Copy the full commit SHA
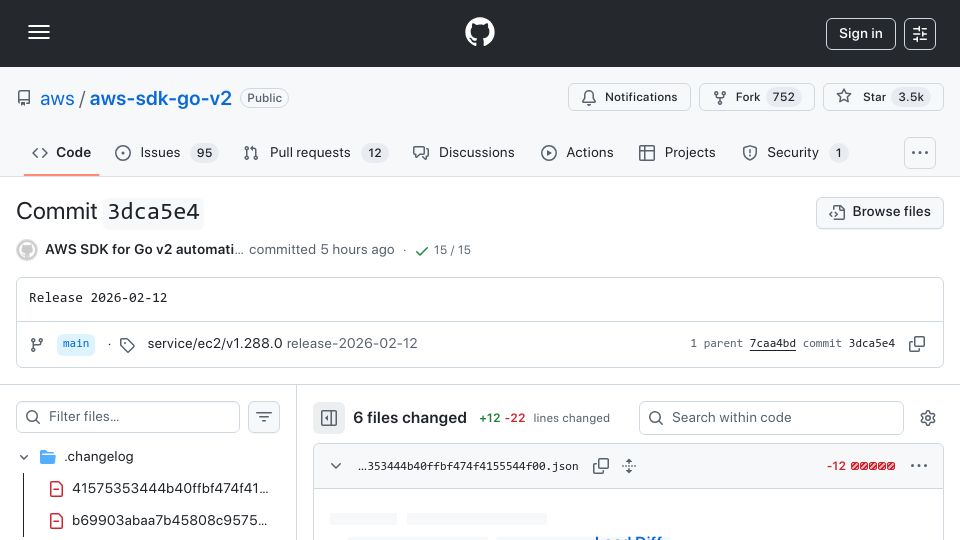This screenshot has width=960, height=540. point(917,343)
